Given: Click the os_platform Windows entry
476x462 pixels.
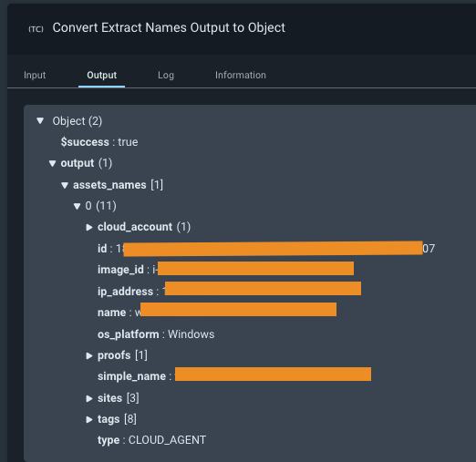Looking at the screenshot, I should tap(156, 334).
